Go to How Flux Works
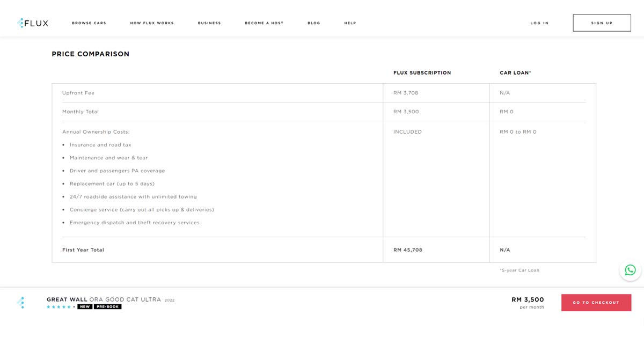The width and height of the screenshot is (644, 337). (152, 23)
